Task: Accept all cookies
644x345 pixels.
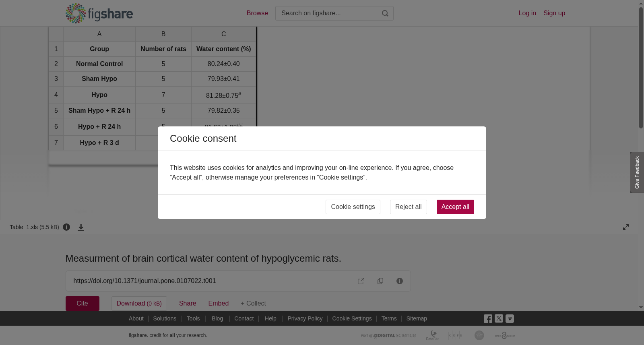Action: coord(455,207)
